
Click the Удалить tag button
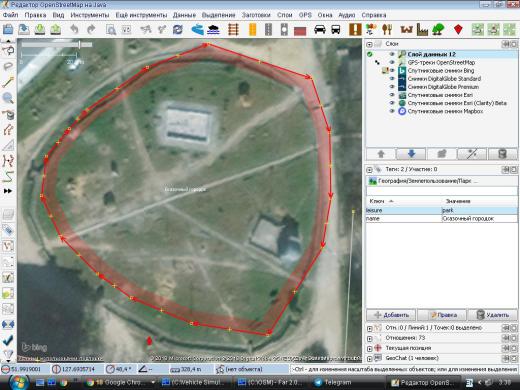pos(493,315)
